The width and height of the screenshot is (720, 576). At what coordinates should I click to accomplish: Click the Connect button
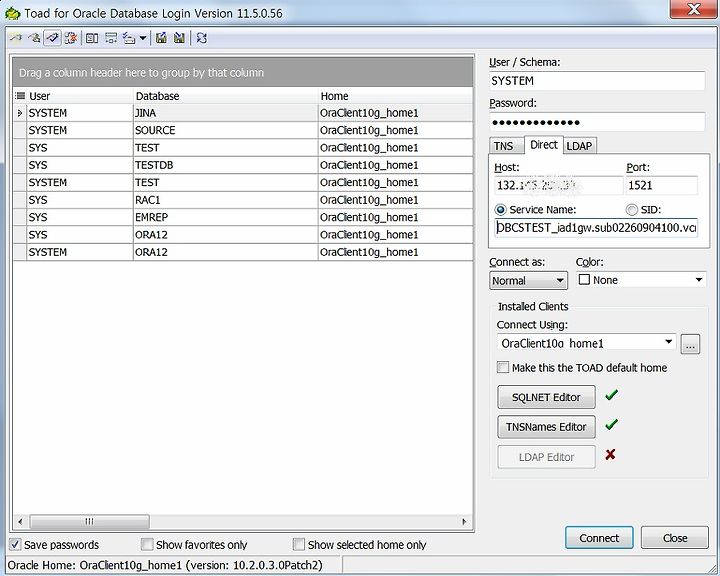click(x=599, y=538)
